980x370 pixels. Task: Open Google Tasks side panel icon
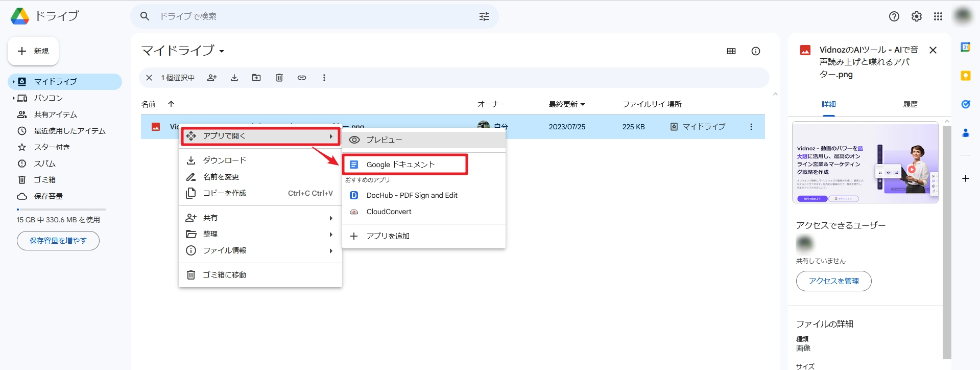[966, 104]
